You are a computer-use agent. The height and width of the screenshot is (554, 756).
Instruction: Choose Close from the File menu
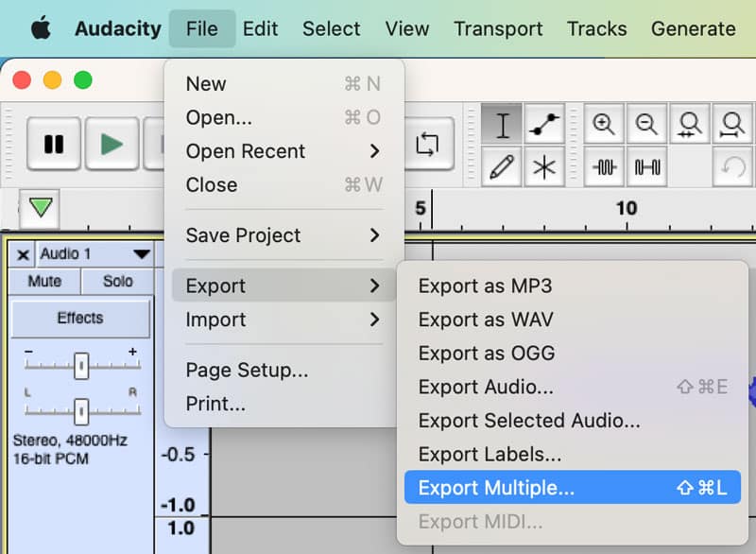(284, 185)
